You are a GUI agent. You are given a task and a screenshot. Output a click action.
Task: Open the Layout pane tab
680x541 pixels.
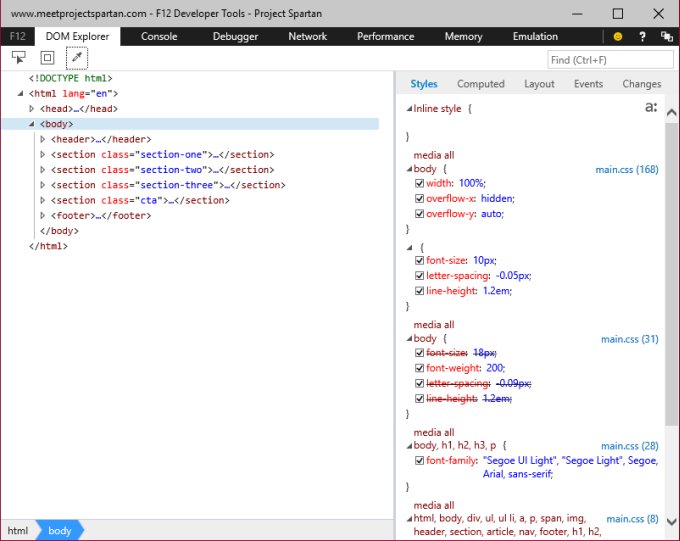click(539, 84)
